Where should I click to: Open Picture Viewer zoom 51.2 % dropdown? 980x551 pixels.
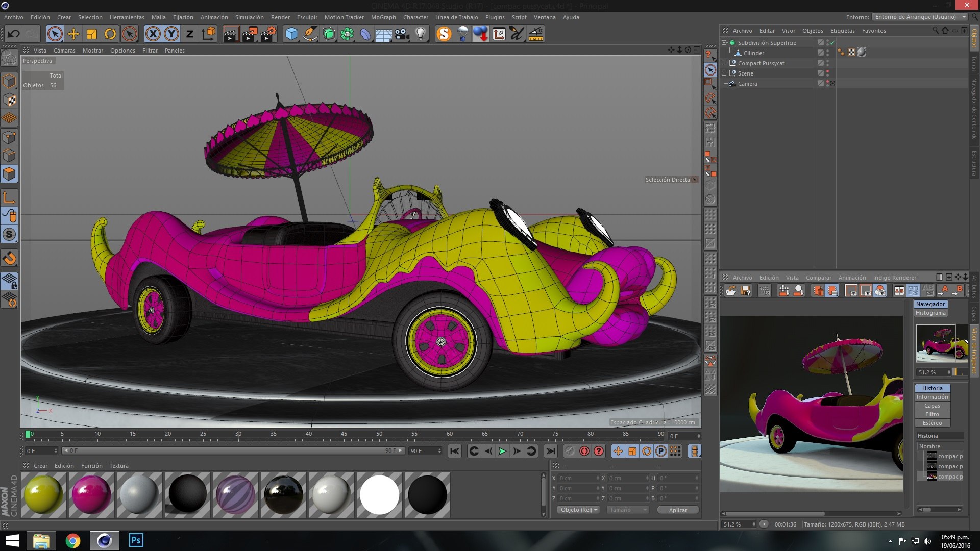(x=739, y=524)
